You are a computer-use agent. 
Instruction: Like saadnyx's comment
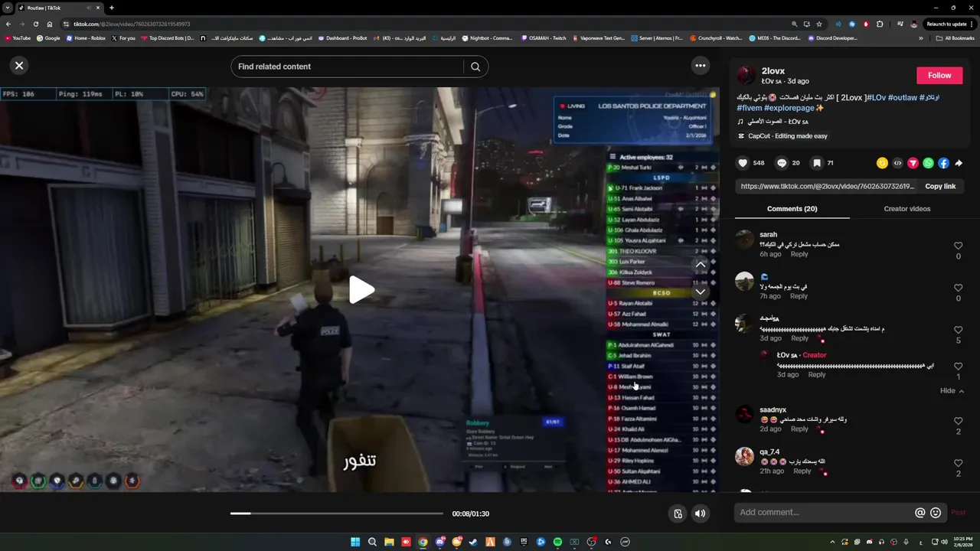click(x=958, y=421)
